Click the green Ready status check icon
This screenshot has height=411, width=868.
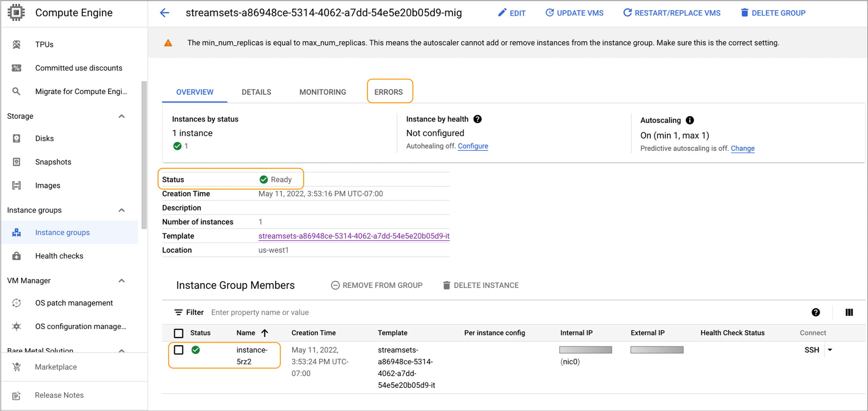(264, 179)
